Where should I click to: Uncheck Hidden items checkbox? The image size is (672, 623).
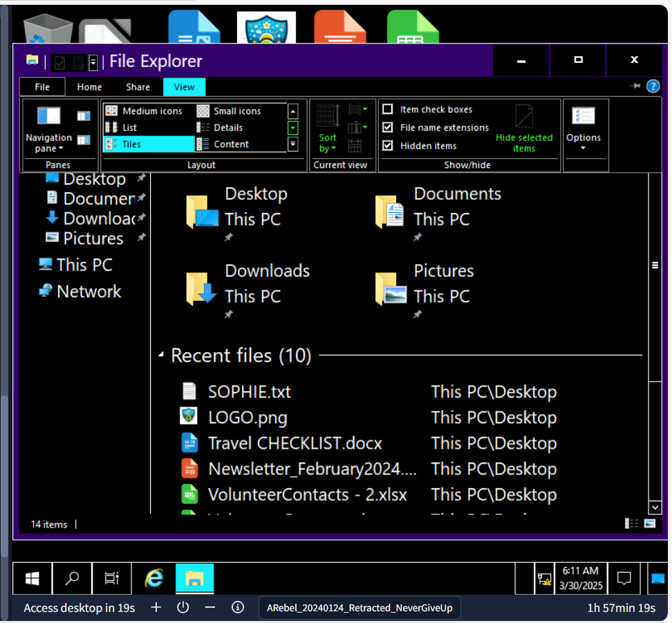(x=388, y=146)
